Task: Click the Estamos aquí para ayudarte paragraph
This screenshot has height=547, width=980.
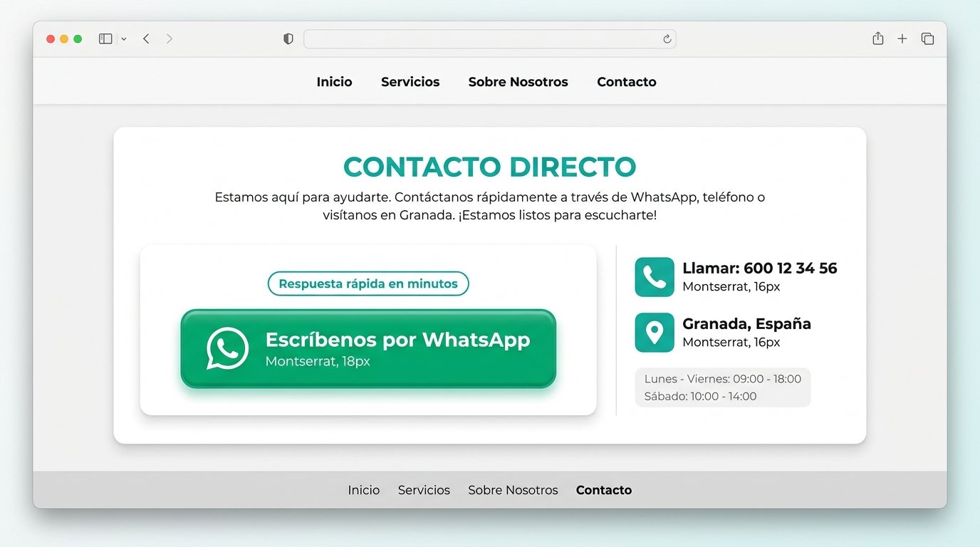Action: [x=490, y=206]
